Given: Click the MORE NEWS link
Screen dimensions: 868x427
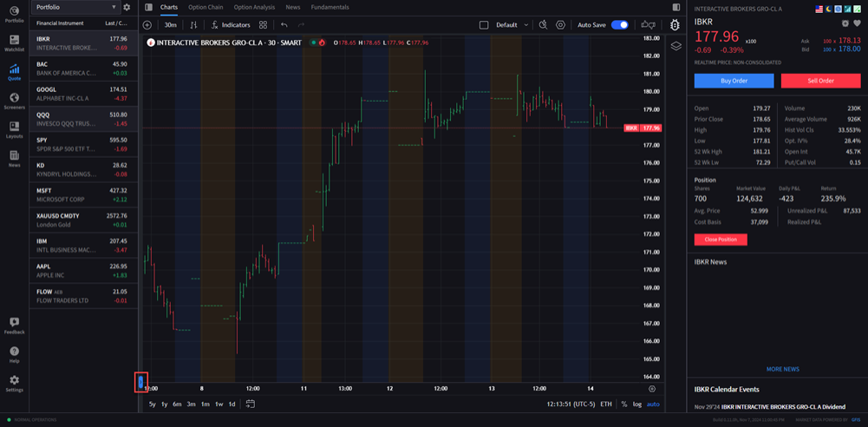Looking at the screenshot, I should [x=783, y=369].
